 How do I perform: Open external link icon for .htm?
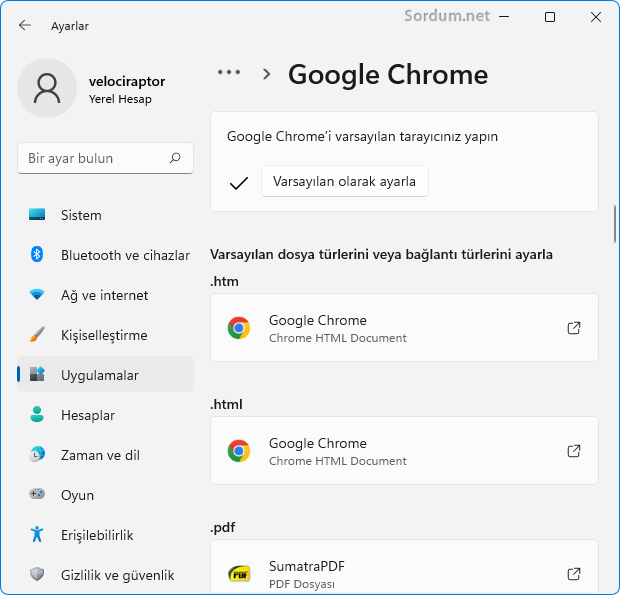click(574, 328)
